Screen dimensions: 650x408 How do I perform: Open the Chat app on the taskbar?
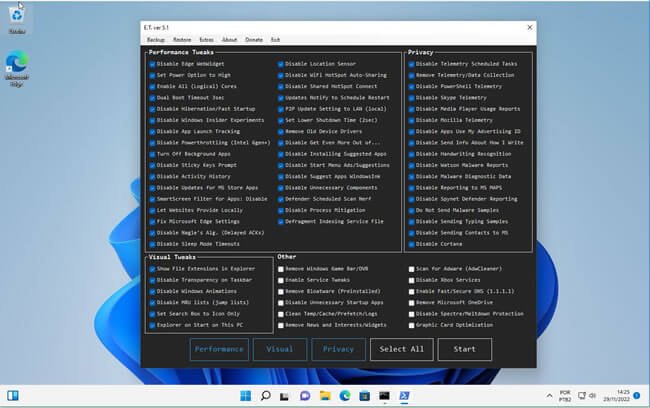click(305, 396)
